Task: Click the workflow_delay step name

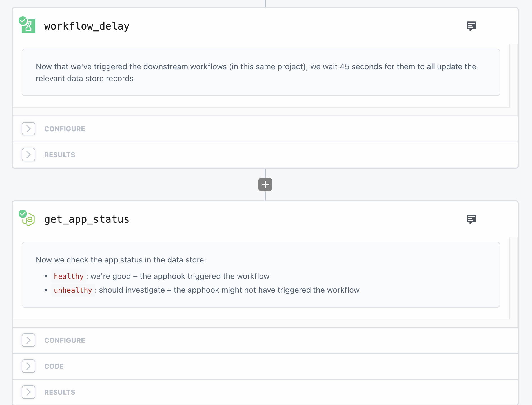Action: 87,26
